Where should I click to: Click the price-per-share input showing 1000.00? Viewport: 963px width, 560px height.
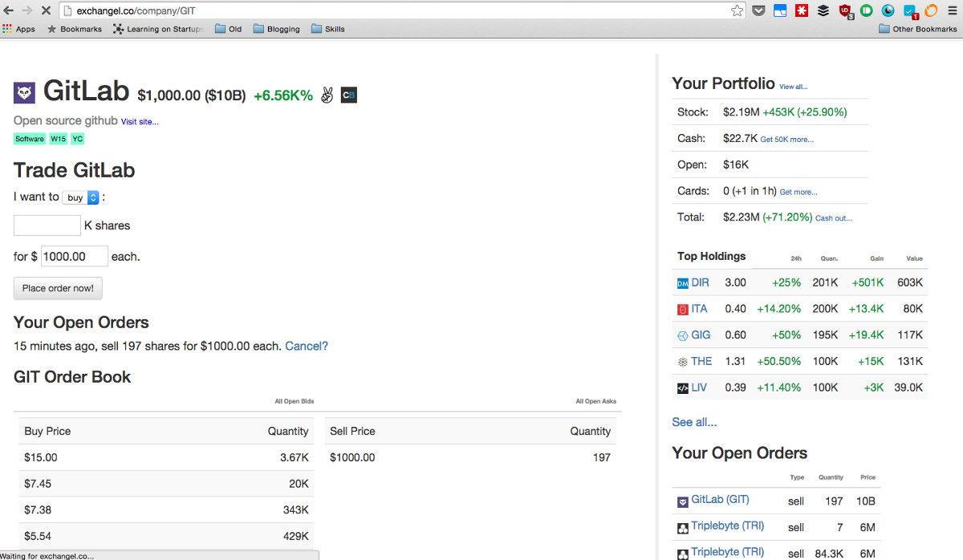tap(75, 257)
